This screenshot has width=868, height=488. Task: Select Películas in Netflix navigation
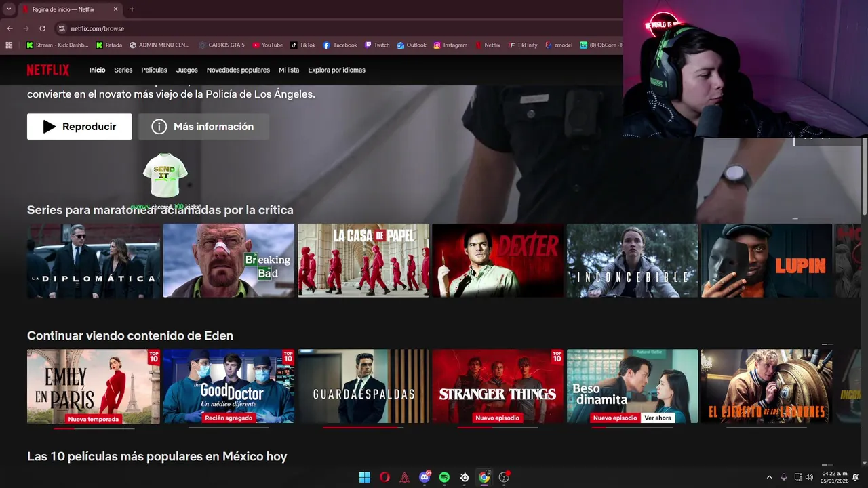point(154,70)
